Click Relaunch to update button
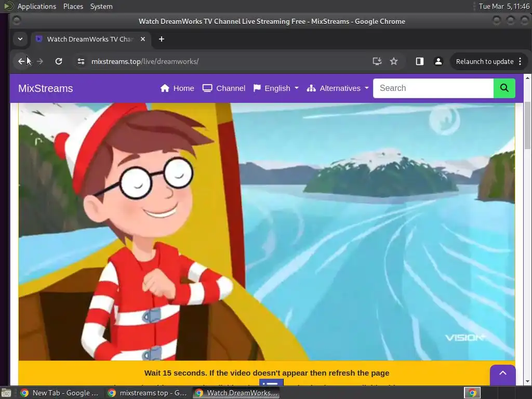Screen dimensions: 532x399 coord(485,61)
